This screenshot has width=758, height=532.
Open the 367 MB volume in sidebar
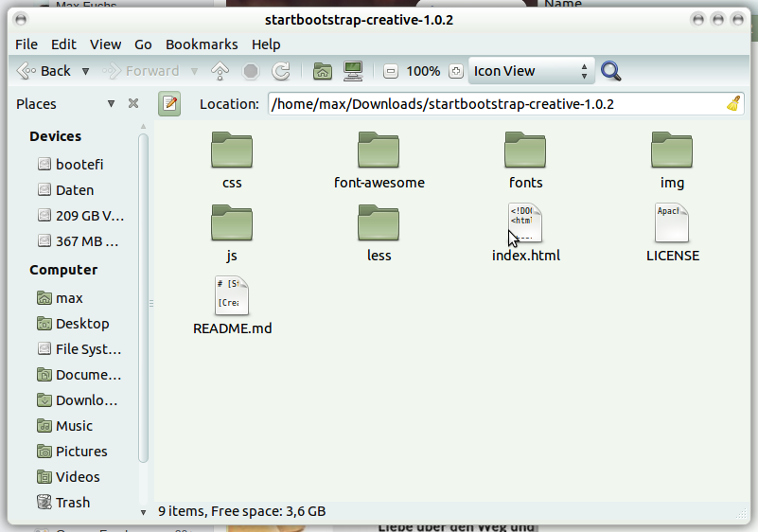78,241
